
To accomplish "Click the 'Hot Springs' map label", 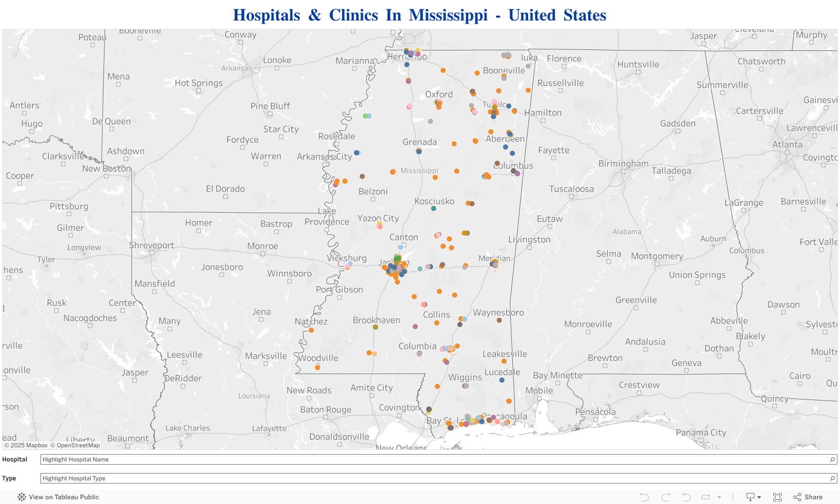I will tap(199, 83).
